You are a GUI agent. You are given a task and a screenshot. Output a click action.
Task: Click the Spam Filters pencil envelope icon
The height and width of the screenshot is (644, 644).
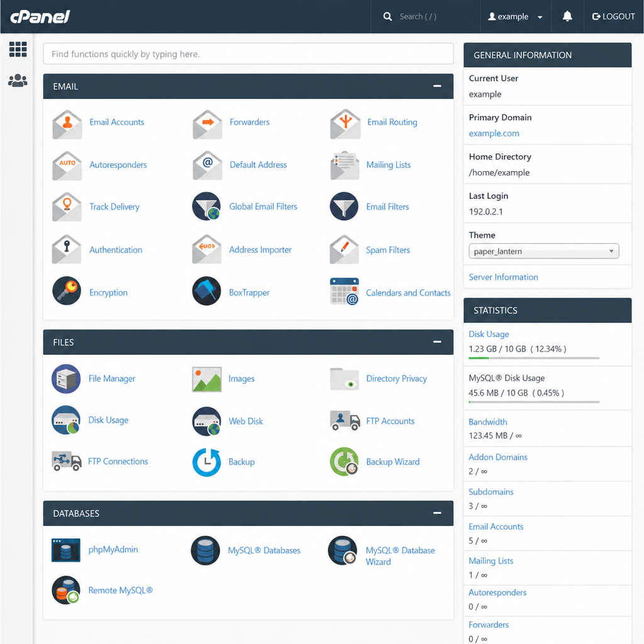tap(344, 249)
